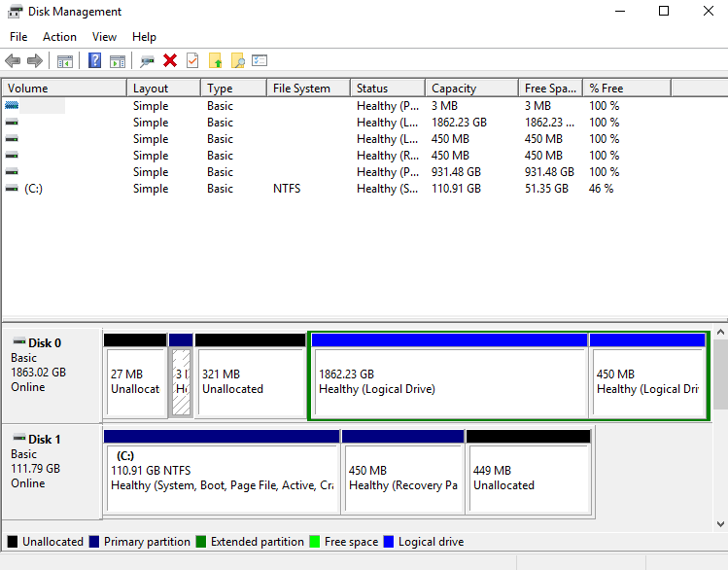
Task: Select the Disk 1 label panel
Action: (52, 471)
